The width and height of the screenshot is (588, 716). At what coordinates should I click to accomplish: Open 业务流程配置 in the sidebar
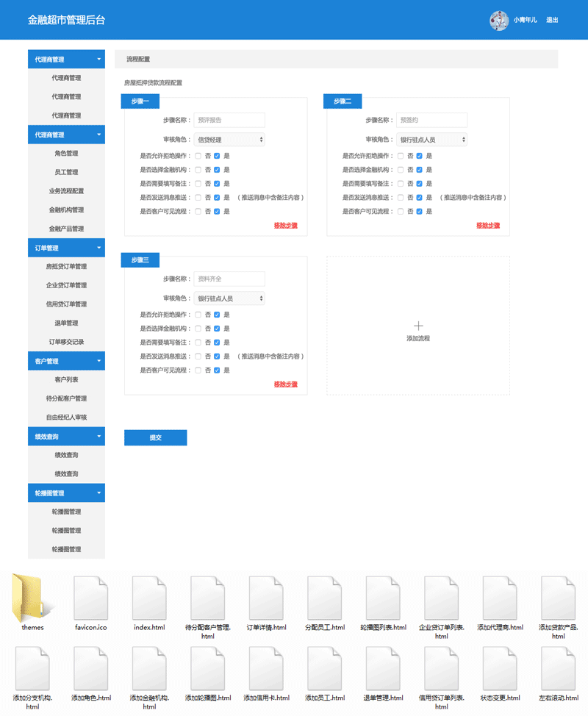tap(66, 191)
